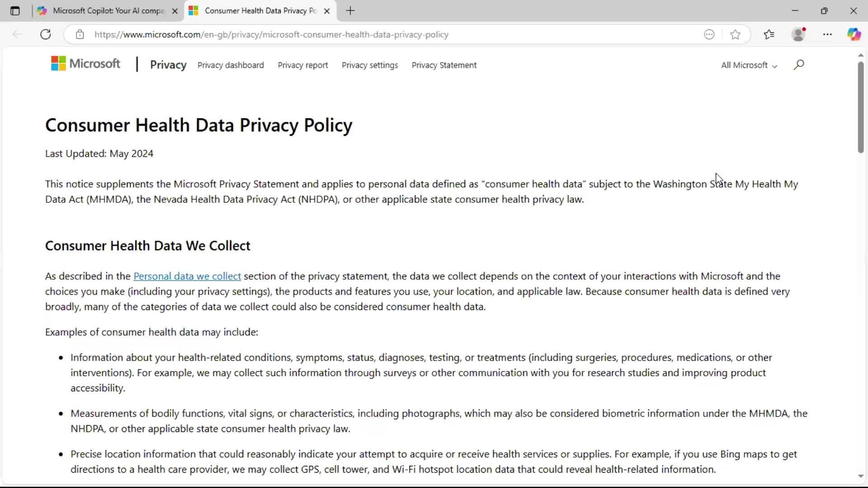Open Privacy report menu item

tap(303, 65)
